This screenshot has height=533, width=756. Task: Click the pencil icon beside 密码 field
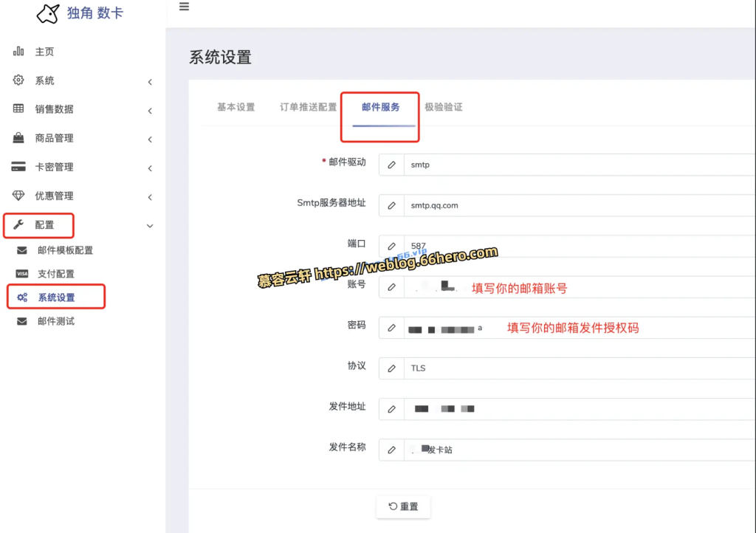coord(391,327)
